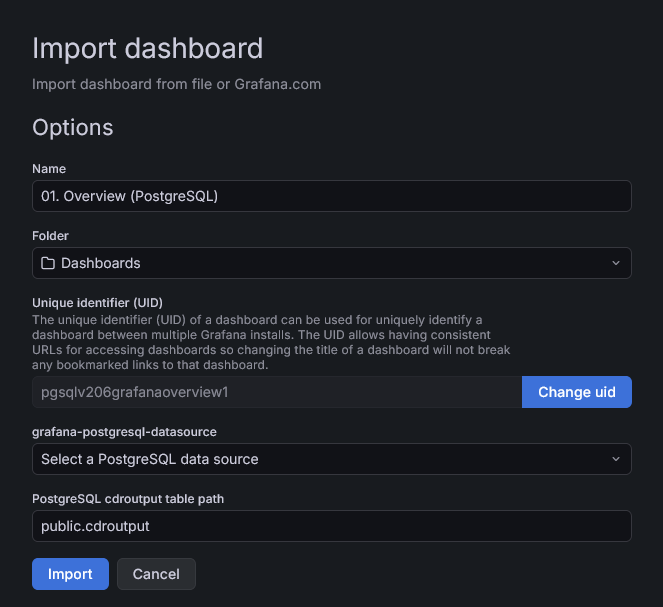Click the Import dashboard page heading

147,48
